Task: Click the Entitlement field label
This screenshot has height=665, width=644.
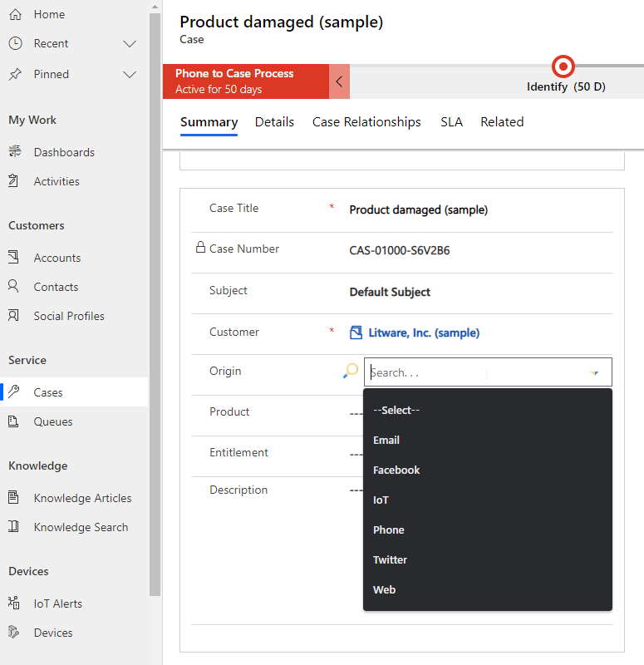Action: click(x=238, y=452)
